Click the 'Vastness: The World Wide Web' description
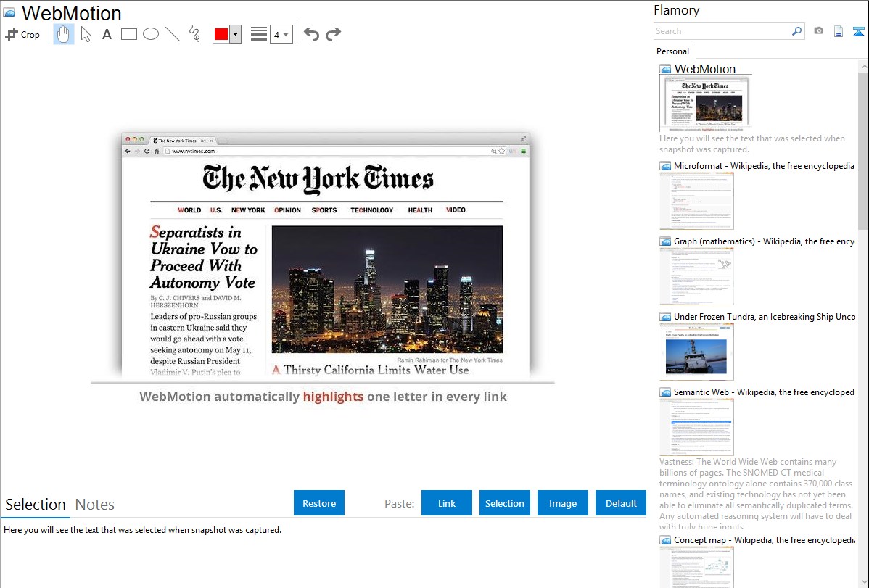 tap(757, 494)
